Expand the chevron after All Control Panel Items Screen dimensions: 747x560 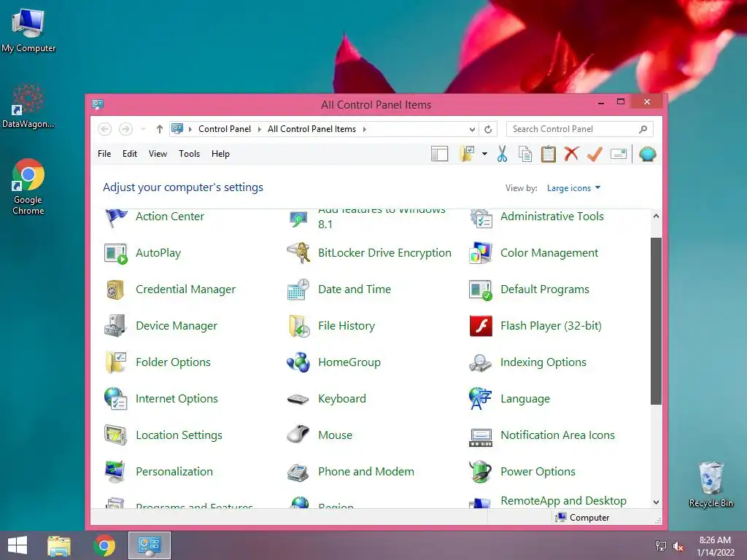tap(365, 129)
